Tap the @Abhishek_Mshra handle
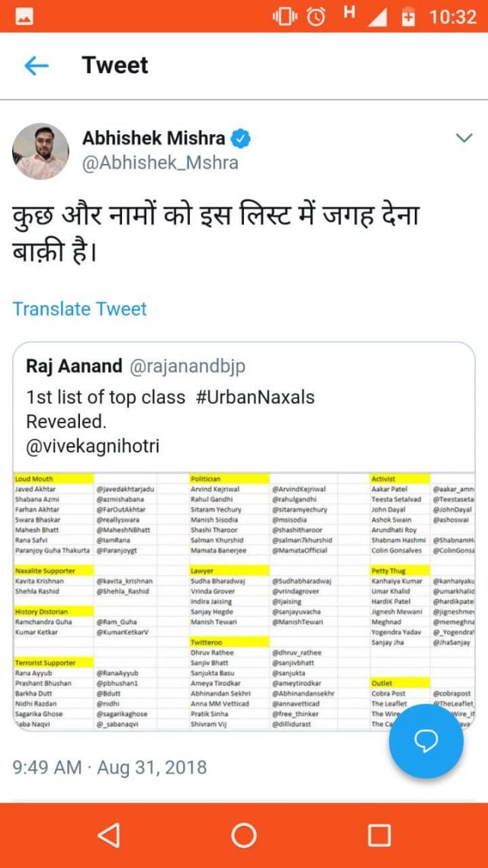This screenshot has width=488, height=868. coord(160,163)
